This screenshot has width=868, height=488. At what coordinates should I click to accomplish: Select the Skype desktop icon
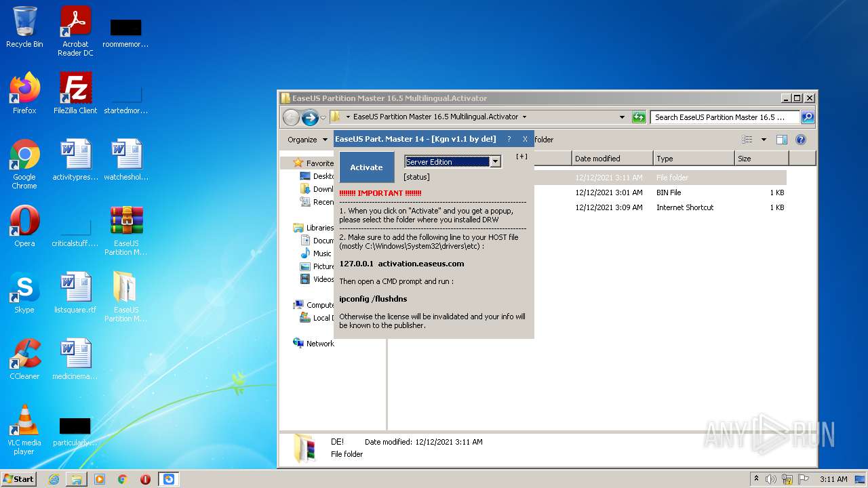point(24,293)
